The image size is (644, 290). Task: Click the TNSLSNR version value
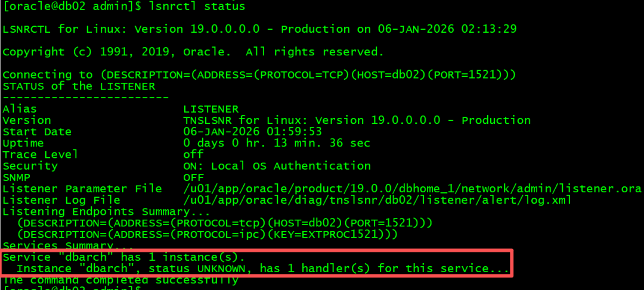(357, 121)
